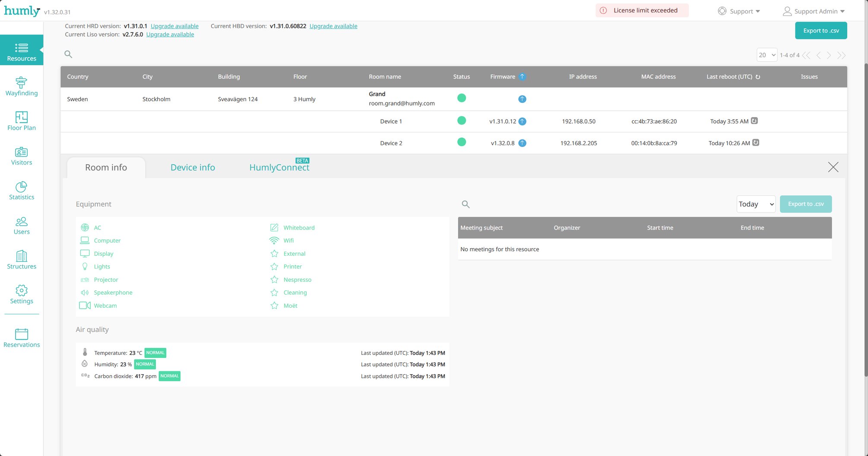This screenshot has width=868, height=456.
Task: Switch to the Device info tab
Action: coord(193,167)
